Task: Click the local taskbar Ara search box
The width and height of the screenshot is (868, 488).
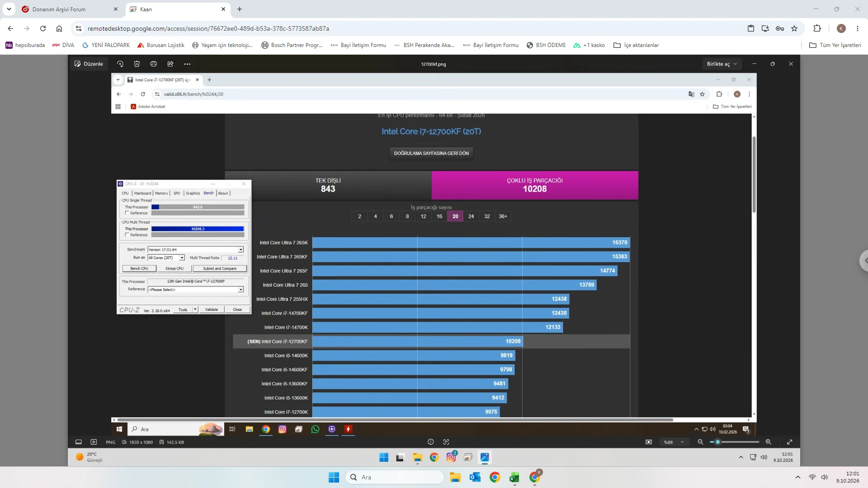Action: tap(395, 477)
